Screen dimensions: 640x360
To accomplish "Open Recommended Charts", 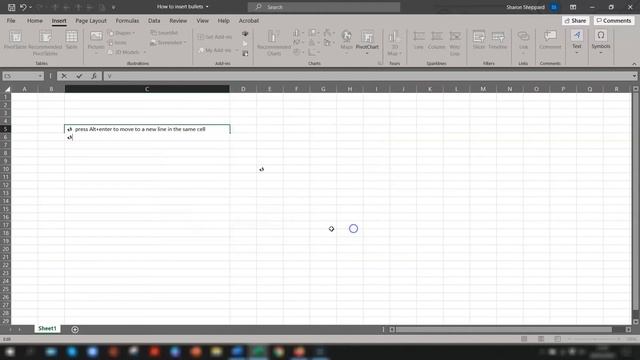I will [x=273, y=43].
